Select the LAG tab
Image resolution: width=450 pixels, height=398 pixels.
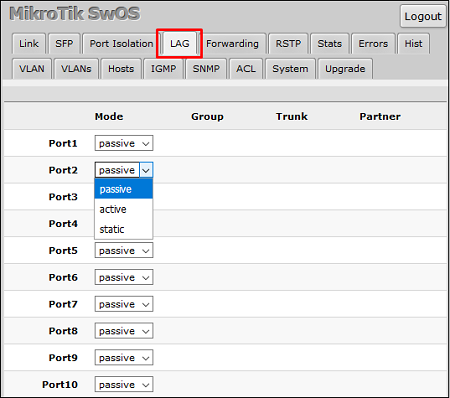coord(180,44)
